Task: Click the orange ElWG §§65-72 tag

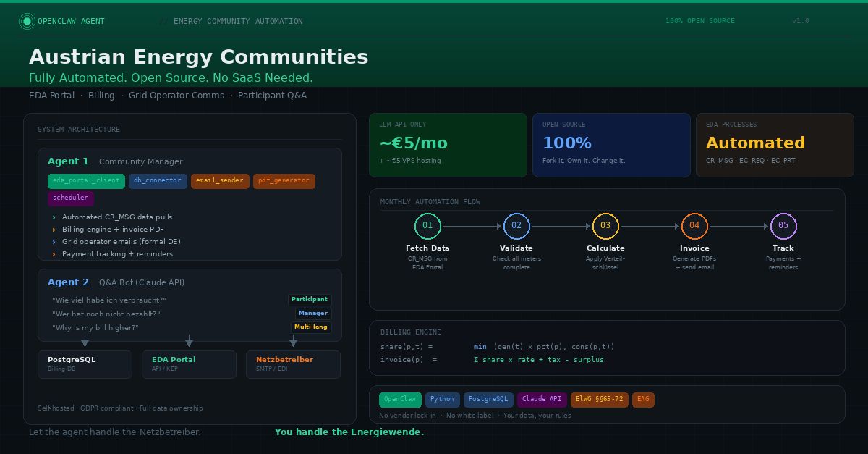Action: click(599, 399)
